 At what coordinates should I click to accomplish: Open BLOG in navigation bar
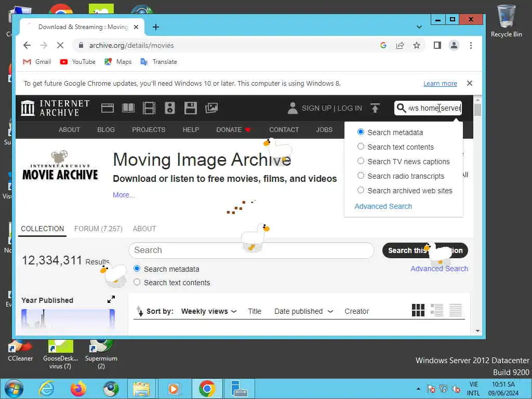pyautogui.click(x=106, y=129)
